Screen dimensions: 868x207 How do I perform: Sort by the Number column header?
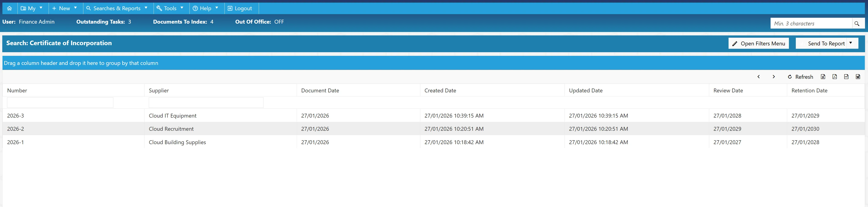(x=17, y=91)
